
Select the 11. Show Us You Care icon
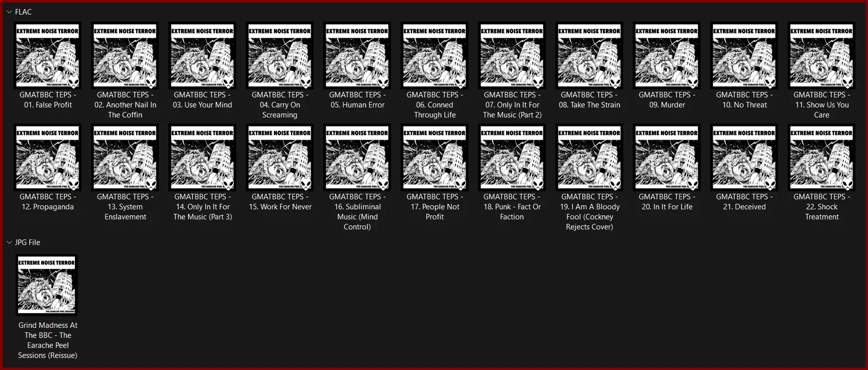(822, 55)
